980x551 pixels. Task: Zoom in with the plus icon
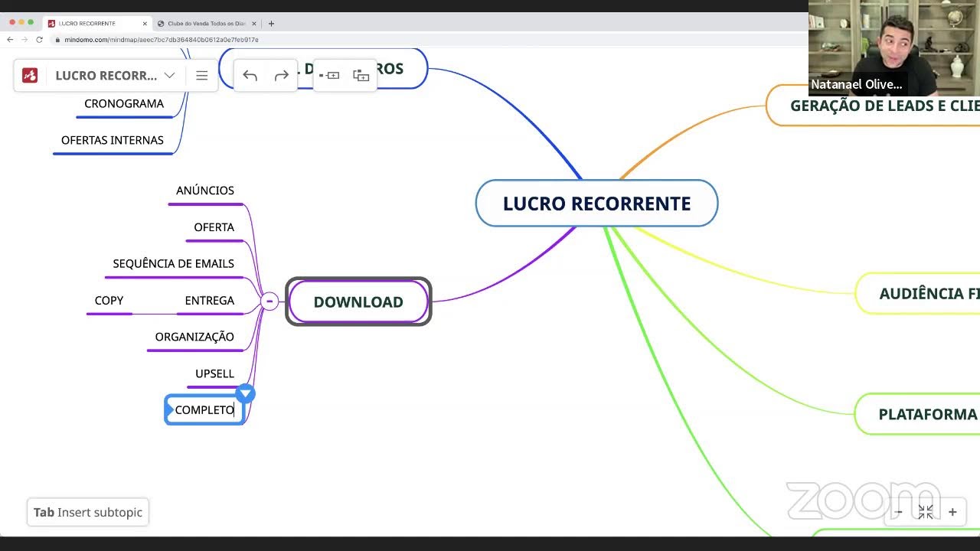[952, 512]
